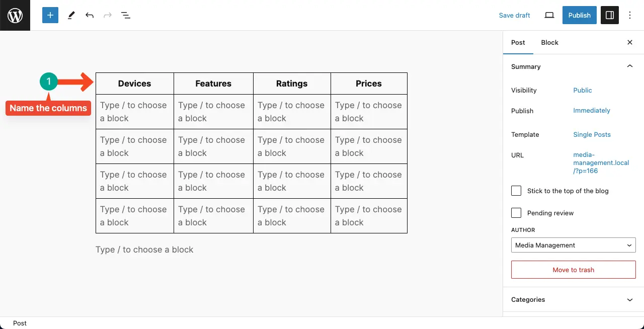Toggle the Settings sidebar panel icon
Screen dimensions: 644x329
610,15
